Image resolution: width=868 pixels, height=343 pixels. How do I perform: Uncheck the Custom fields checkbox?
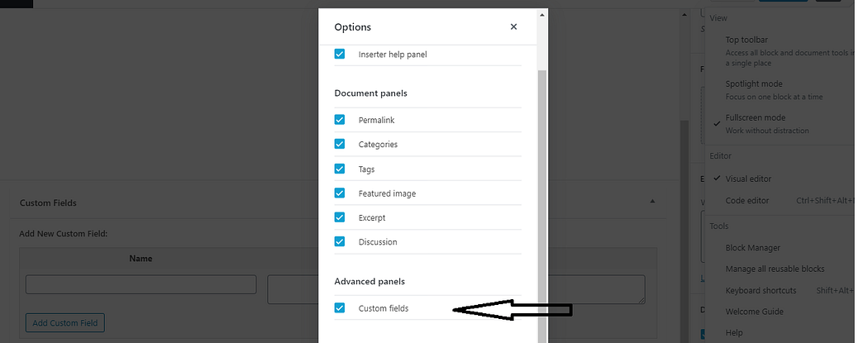[x=340, y=307]
